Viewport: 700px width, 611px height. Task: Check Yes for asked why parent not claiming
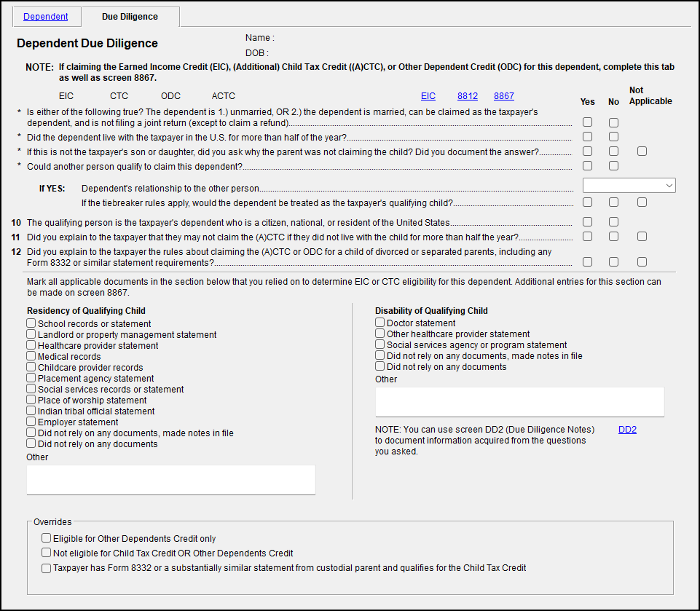[x=588, y=151]
